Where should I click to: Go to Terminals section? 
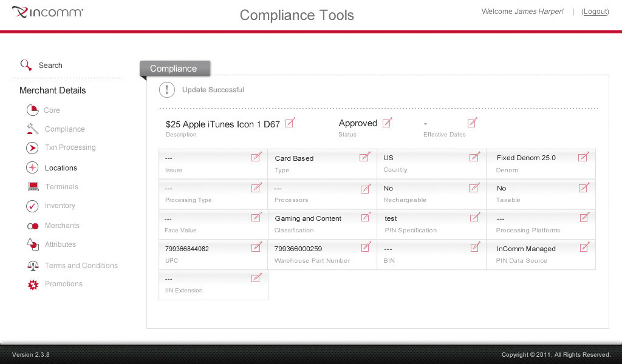61,187
